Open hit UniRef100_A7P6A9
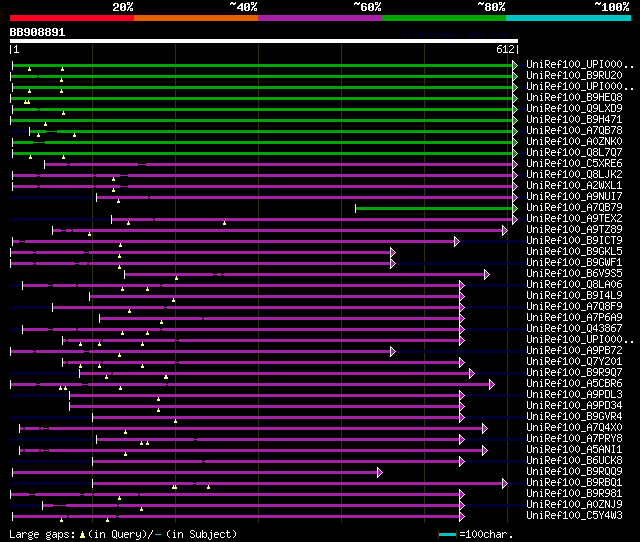This screenshot has width=640, height=542. [574, 318]
